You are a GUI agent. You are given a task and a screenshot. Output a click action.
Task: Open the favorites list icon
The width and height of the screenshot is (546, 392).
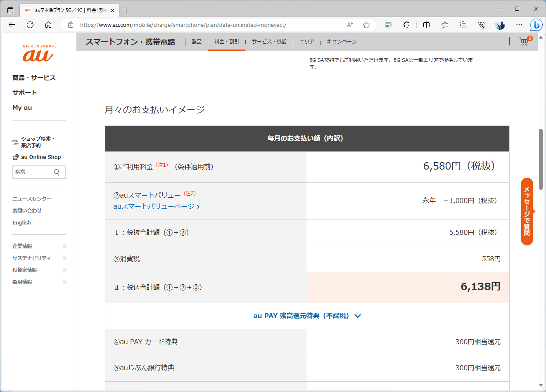(x=445, y=25)
